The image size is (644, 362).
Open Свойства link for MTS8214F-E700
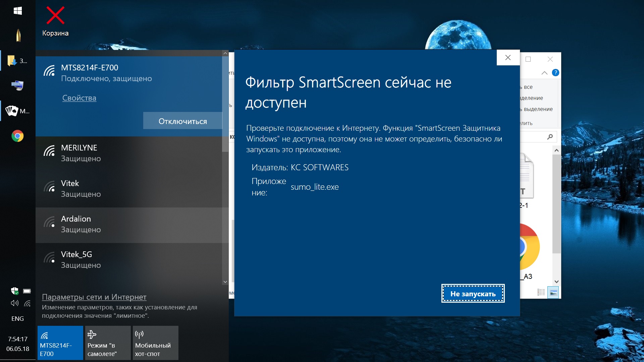click(x=79, y=98)
